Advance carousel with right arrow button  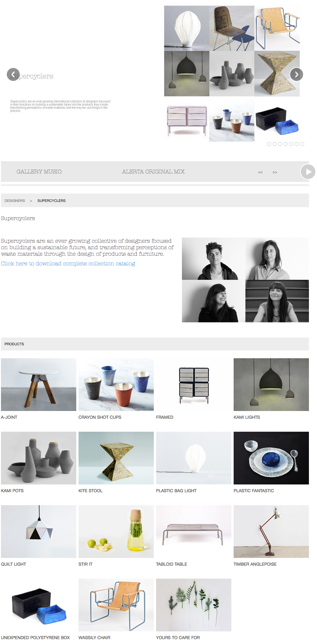296,74
